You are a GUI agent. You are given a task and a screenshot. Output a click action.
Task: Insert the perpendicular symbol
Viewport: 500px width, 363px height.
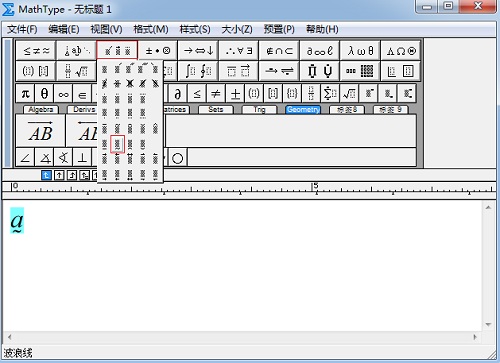click(82, 158)
